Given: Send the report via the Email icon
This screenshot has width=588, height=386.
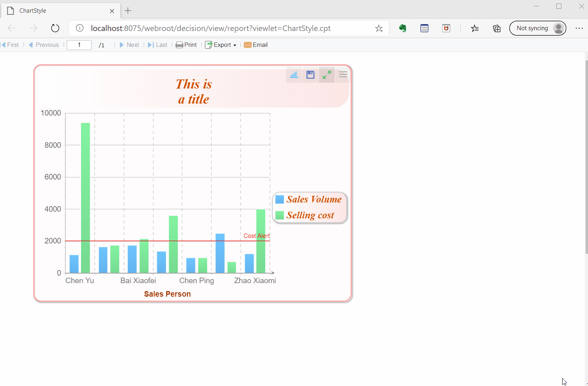Looking at the screenshot, I should (256, 44).
